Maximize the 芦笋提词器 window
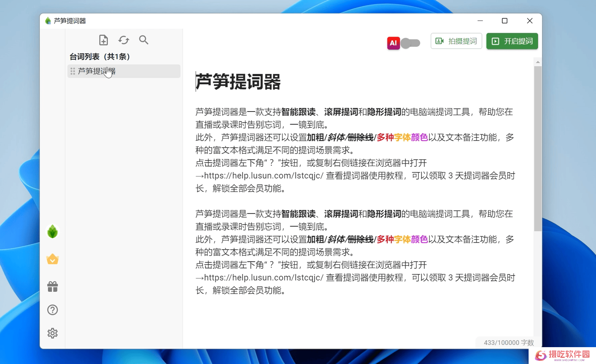596x364 pixels. click(x=504, y=21)
